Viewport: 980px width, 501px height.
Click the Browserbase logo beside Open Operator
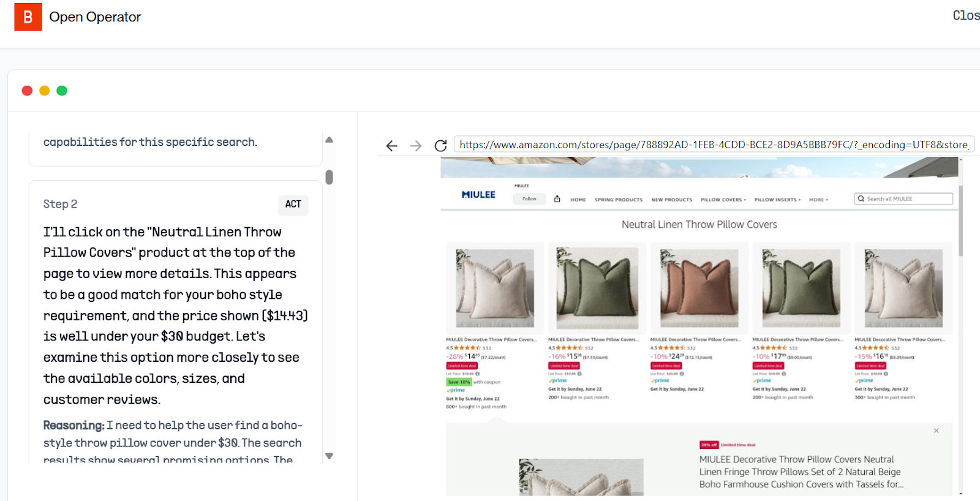pyautogui.click(x=28, y=17)
